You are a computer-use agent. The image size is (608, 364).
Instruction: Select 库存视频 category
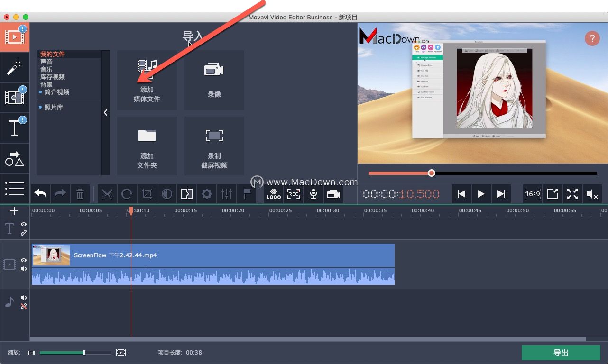tap(53, 77)
